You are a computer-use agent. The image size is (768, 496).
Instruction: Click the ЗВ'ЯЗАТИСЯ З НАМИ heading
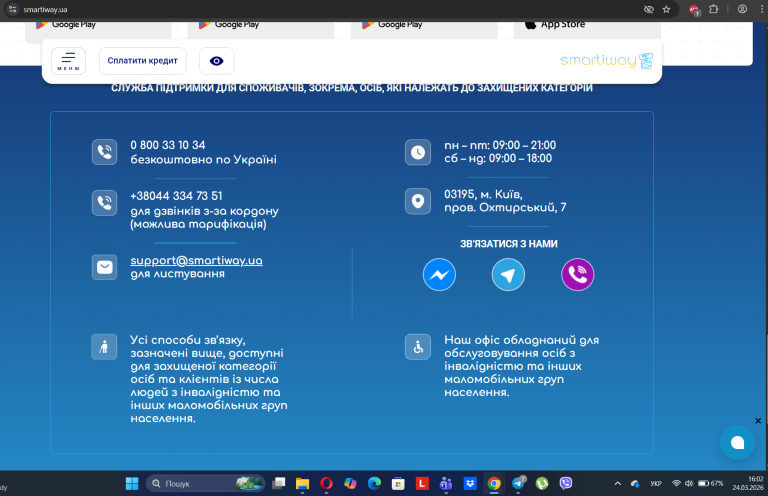point(508,244)
